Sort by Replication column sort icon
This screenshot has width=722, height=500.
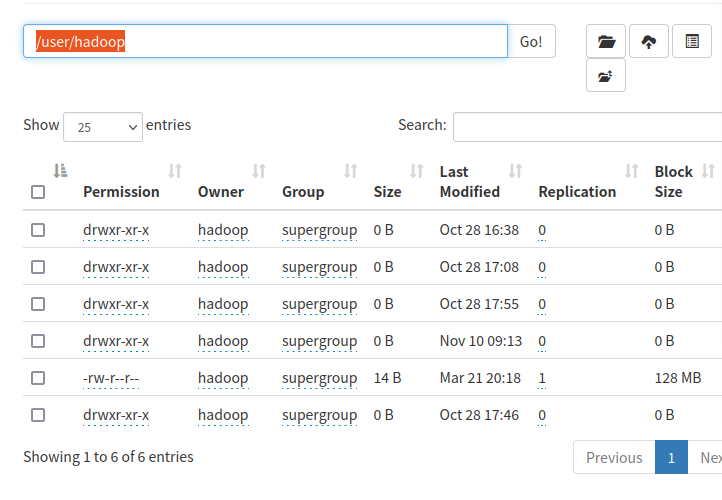632,171
